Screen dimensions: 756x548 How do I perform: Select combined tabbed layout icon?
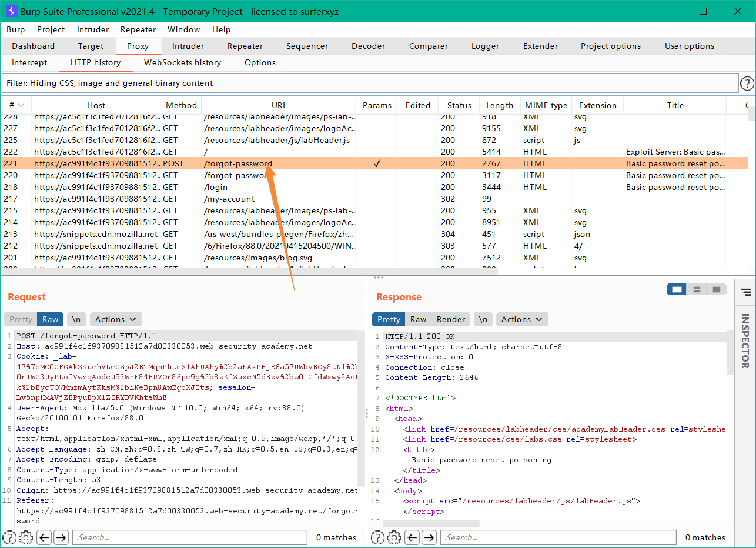pyautogui.click(x=716, y=289)
